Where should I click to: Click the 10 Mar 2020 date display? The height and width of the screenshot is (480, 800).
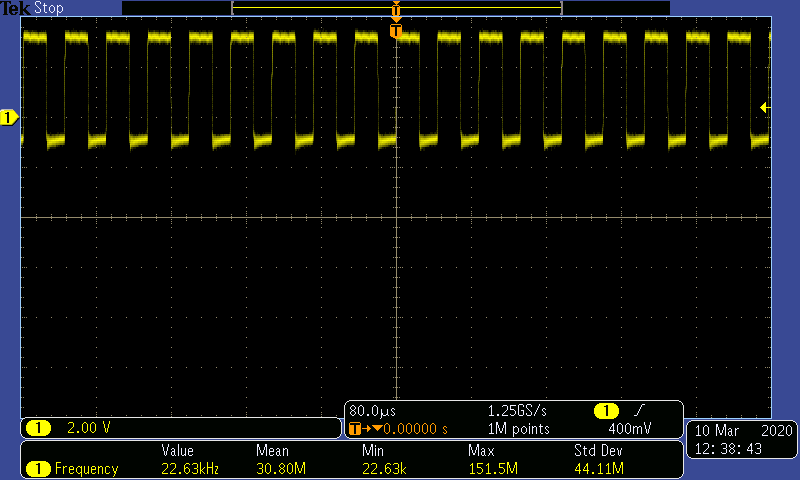(743, 431)
